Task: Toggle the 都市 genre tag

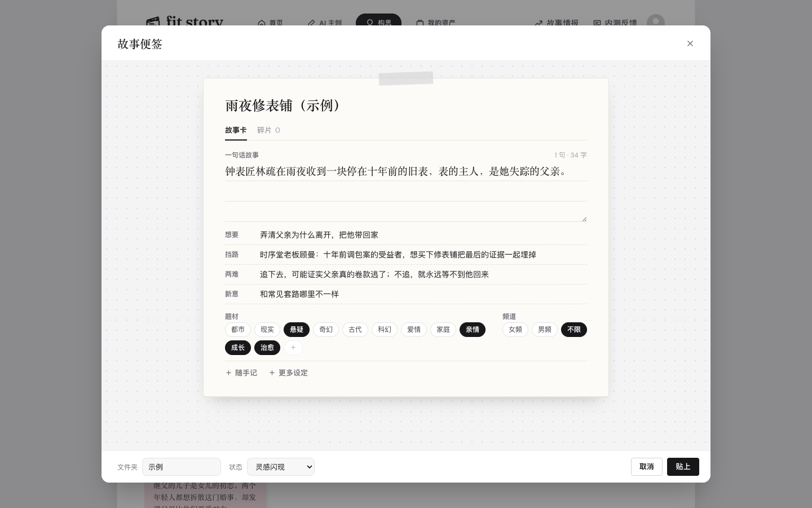Action: [238, 330]
